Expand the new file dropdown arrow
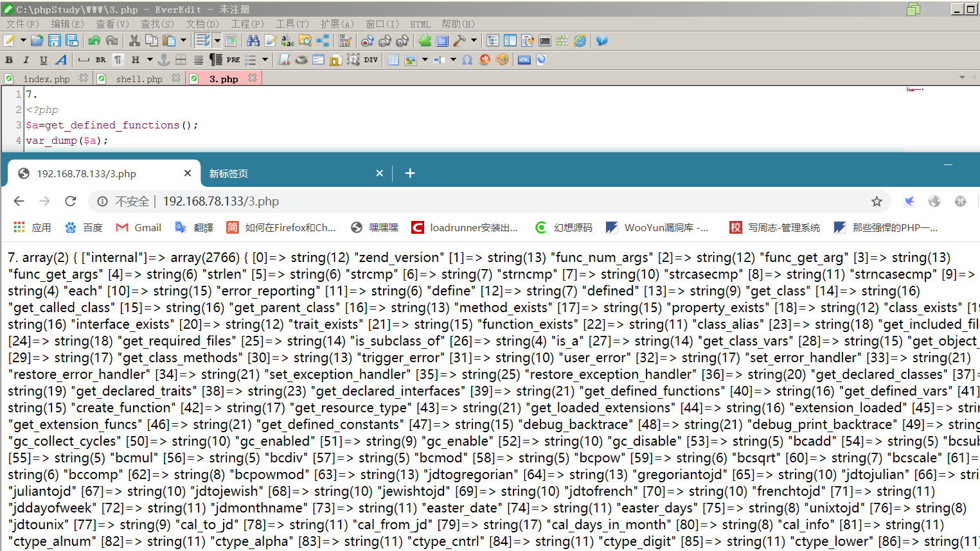 pyautogui.click(x=23, y=40)
